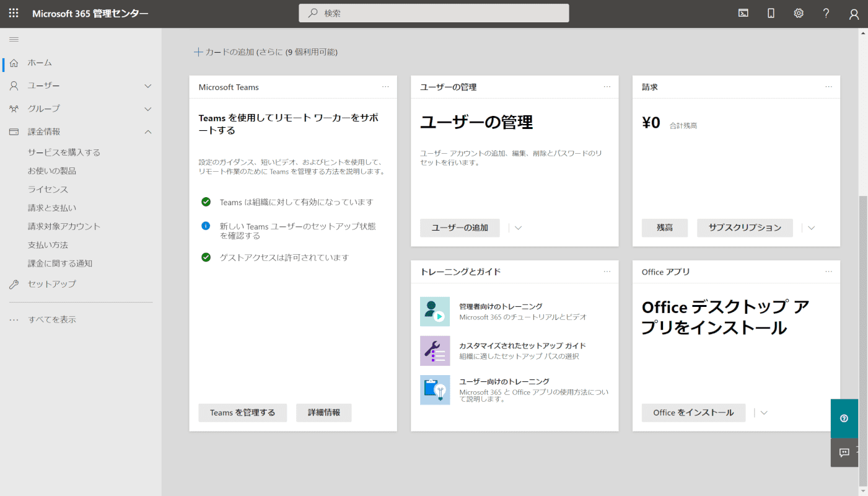
Task: Click the ユーザー向けのトレーニング lightbulb icon
Action: tap(435, 390)
